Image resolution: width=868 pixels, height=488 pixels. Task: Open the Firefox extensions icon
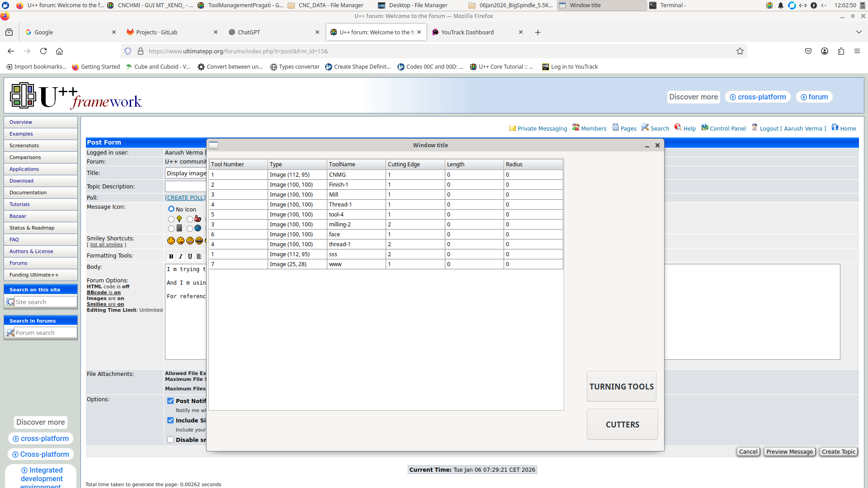[x=840, y=51]
